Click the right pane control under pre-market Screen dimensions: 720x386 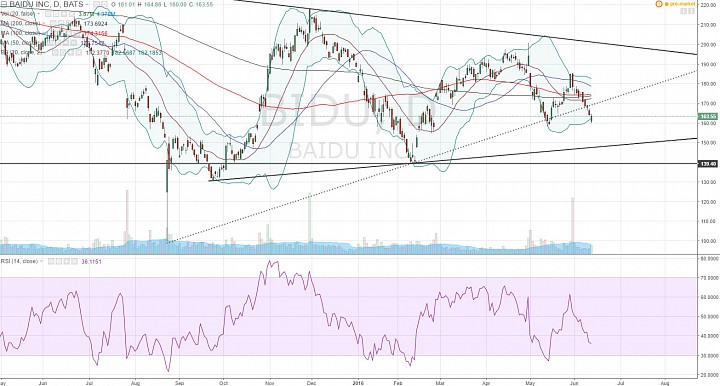(x=692, y=11)
